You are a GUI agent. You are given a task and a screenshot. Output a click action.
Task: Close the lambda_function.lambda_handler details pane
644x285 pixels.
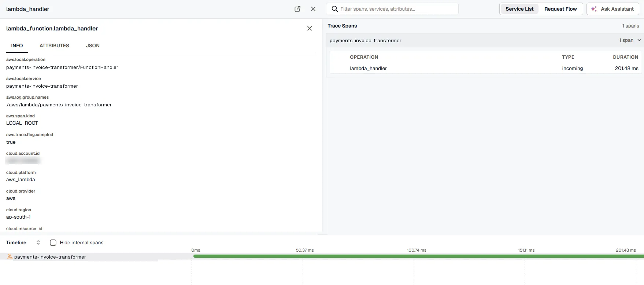pos(310,28)
